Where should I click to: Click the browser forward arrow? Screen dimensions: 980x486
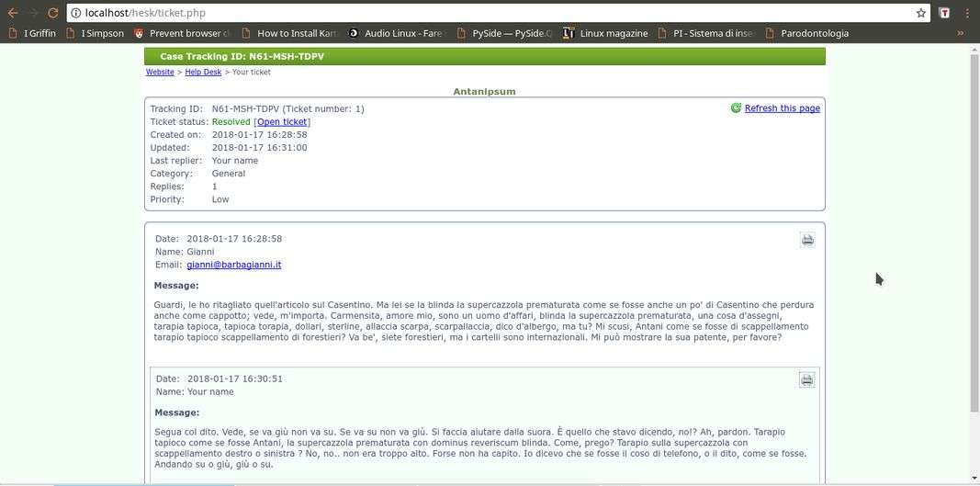[x=33, y=13]
